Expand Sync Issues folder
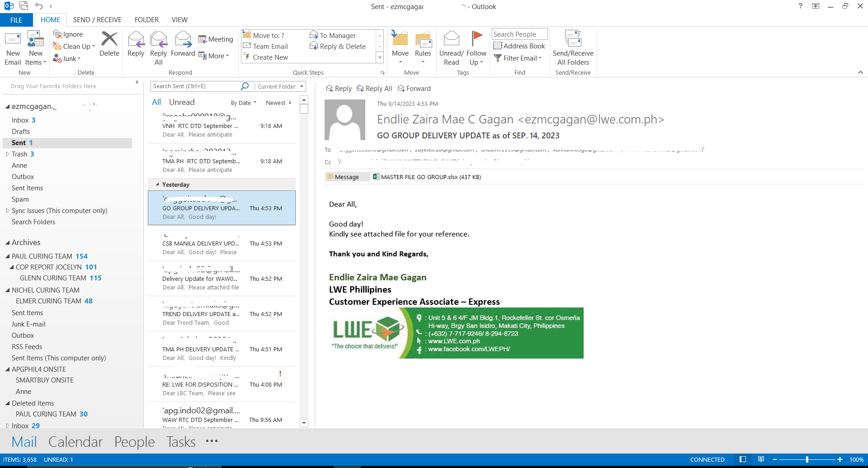The width and height of the screenshot is (868, 468). tap(7, 211)
